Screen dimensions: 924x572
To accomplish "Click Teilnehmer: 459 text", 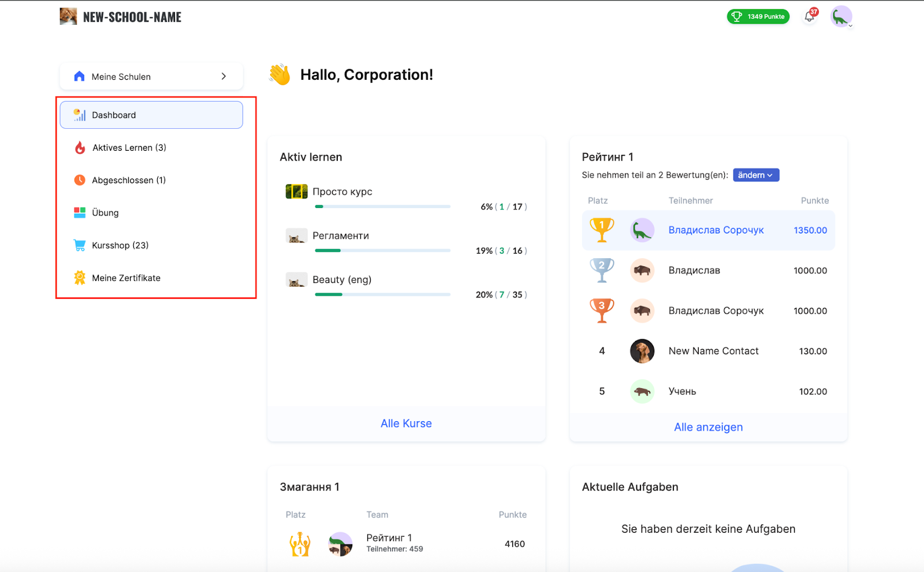I will tap(394, 549).
